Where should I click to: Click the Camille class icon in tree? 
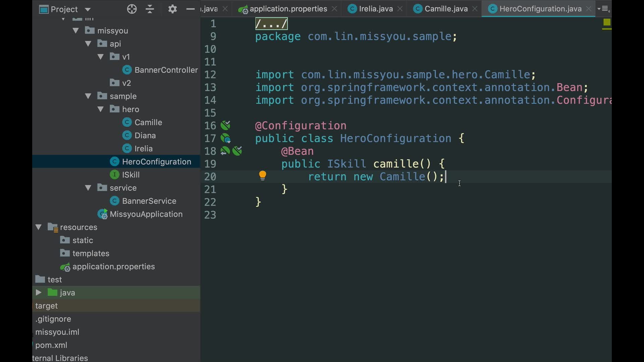pos(127,122)
